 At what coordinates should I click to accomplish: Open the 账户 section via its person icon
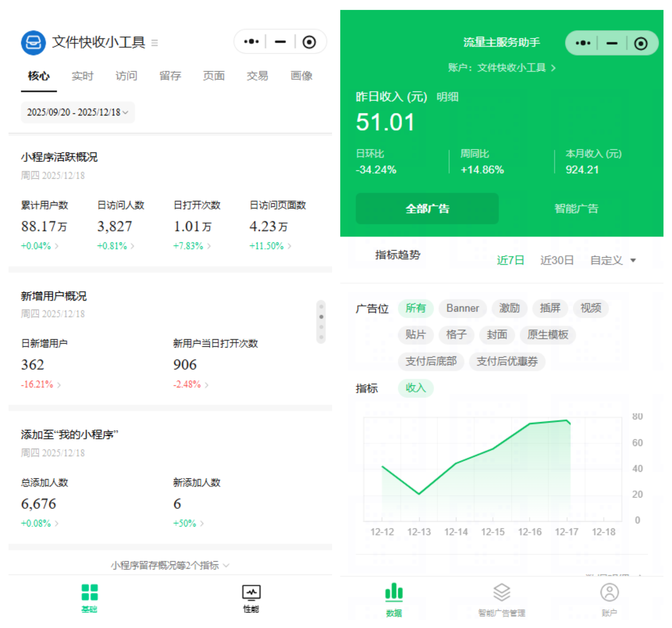(609, 592)
